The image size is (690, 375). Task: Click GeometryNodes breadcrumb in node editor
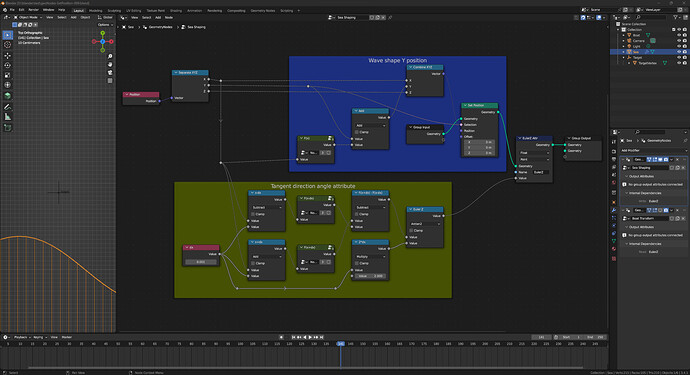click(160, 27)
